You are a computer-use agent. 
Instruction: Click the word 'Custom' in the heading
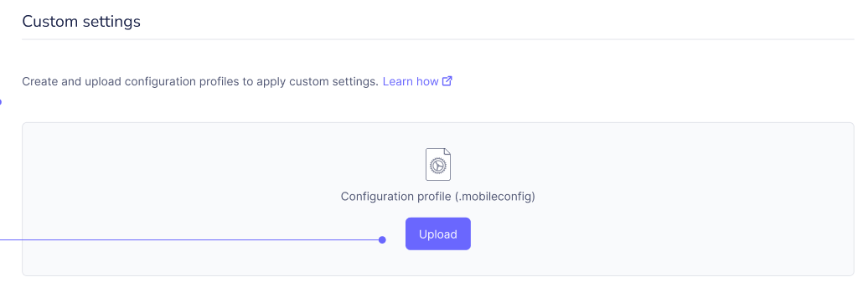pyautogui.click(x=47, y=22)
